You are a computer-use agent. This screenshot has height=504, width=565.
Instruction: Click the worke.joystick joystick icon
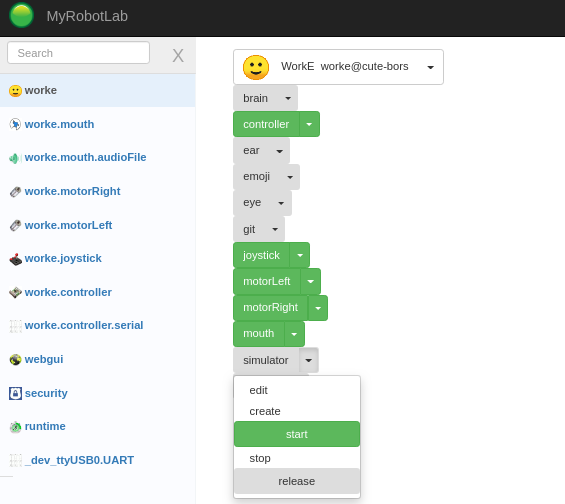[15, 259]
